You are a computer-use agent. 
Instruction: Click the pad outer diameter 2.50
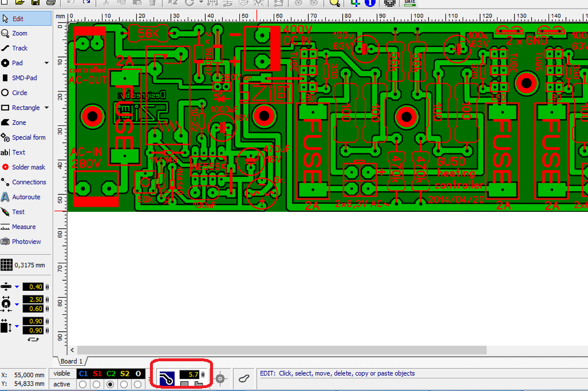click(33, 300)
